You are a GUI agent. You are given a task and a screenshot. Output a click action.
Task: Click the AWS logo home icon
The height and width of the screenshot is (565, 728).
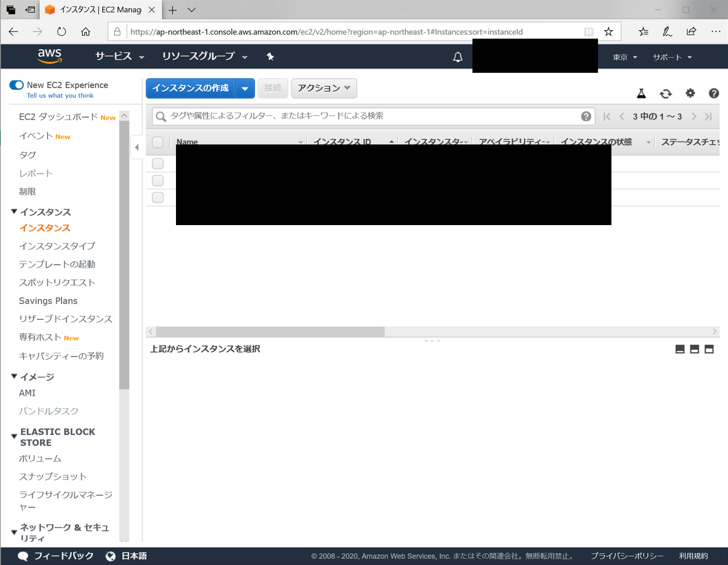(49, 56)
